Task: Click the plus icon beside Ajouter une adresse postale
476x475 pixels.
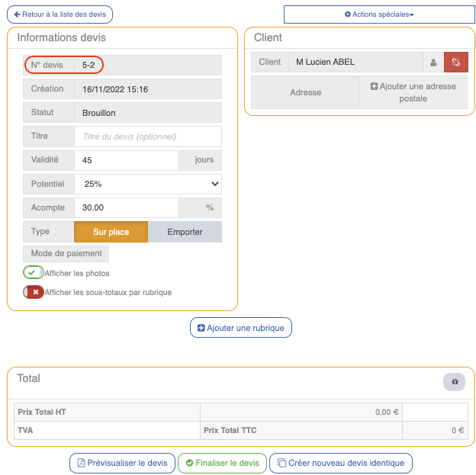Action: pos(374,87)
